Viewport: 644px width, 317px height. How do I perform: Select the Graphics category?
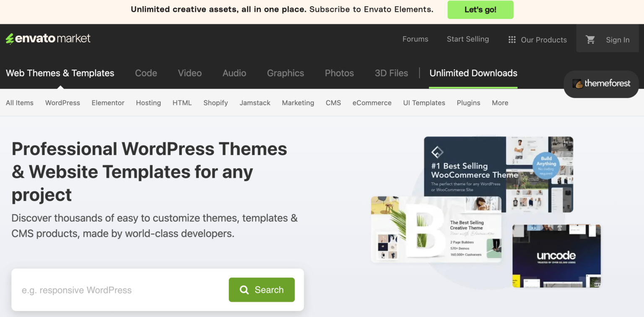click(286, 73)
